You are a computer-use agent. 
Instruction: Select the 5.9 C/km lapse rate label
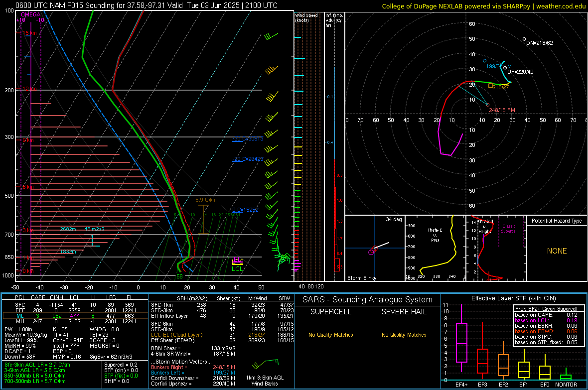coord(206,200)
